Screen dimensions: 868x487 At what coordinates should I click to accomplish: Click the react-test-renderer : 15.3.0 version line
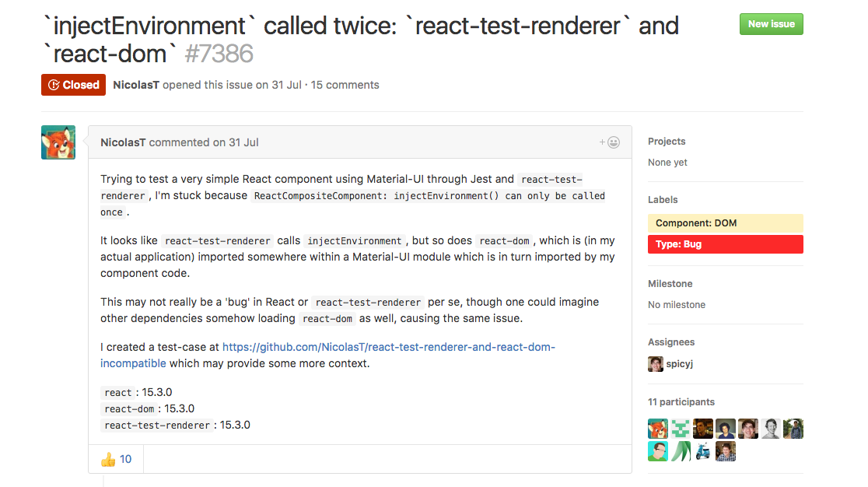tap(176, 425)
